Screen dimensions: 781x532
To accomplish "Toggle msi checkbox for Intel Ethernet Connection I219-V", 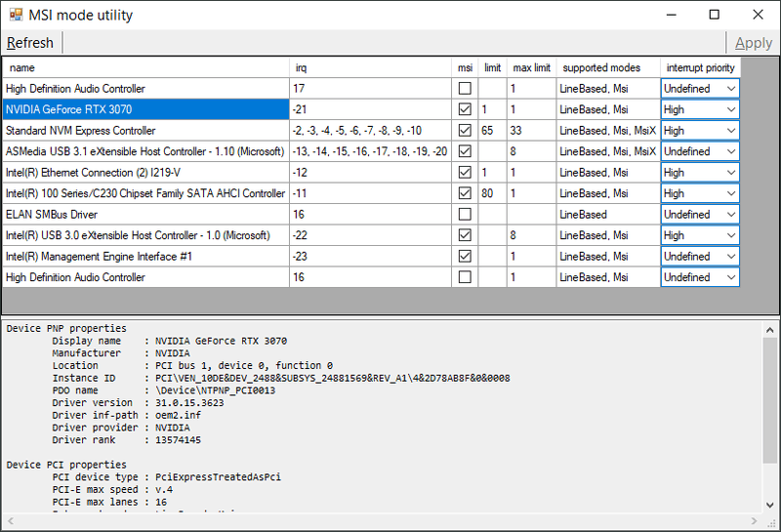I will [x=465, y=173].
